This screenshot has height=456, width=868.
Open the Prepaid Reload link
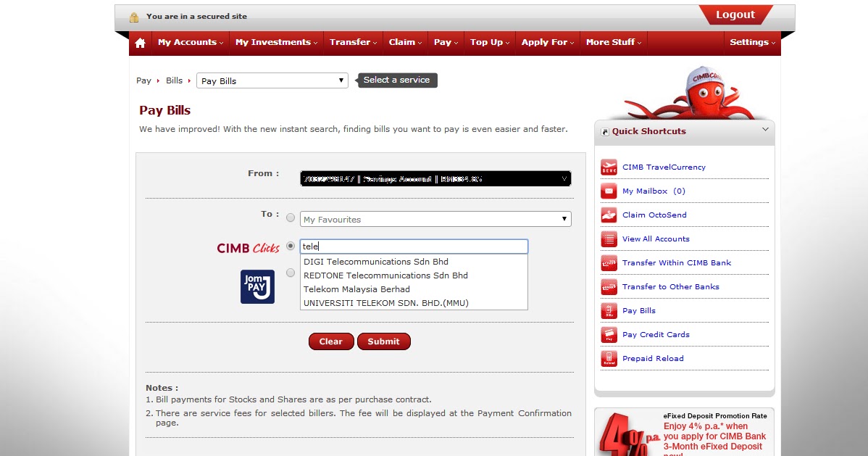653,358
